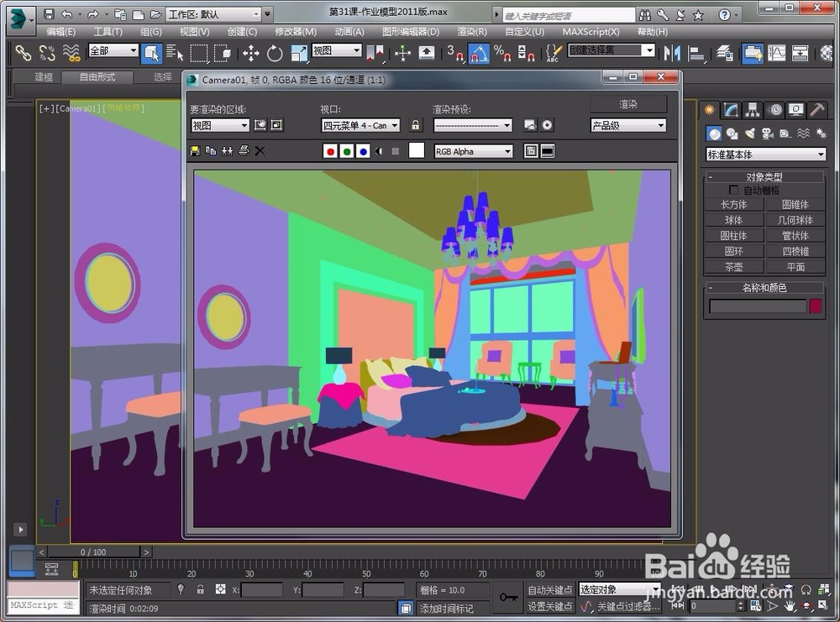Open Select by Name tool
The height and width of the screenshot is (622, 840).
pos(175,53)
